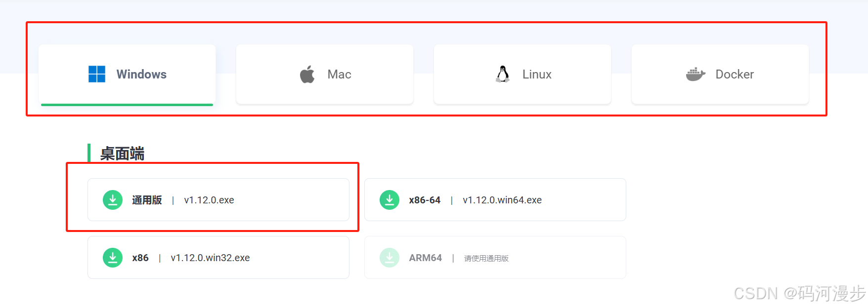Click the 桌面端 section heading
The width and height of the screenshot is (868, 308).
tap(122, 154)
